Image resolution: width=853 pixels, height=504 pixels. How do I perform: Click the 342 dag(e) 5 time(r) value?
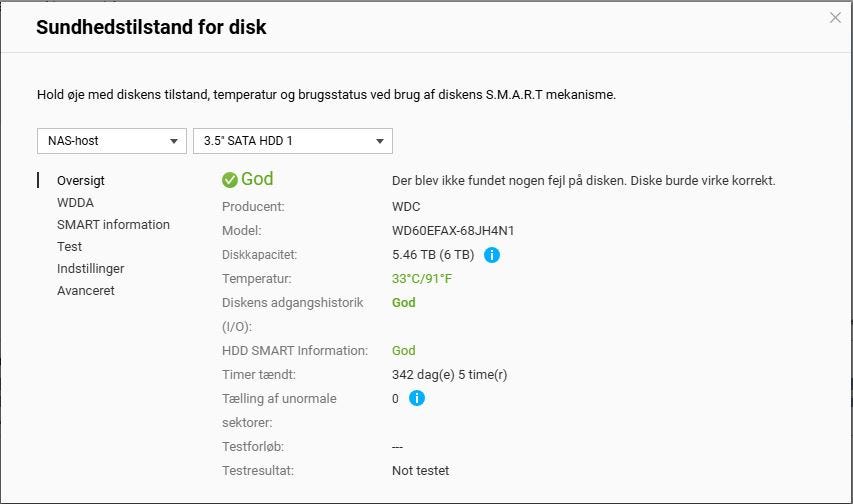click(450, 375)
